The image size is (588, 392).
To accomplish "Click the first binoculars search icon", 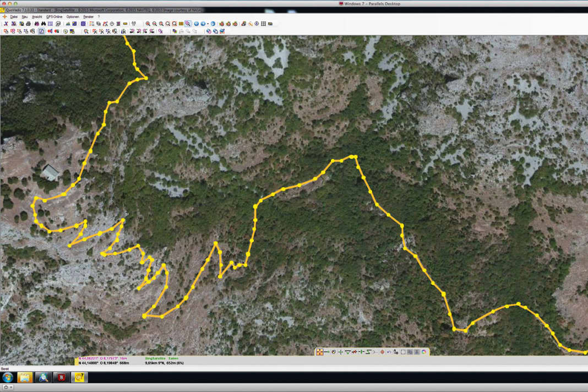I will pyautogui.click(x=37, y=24).
